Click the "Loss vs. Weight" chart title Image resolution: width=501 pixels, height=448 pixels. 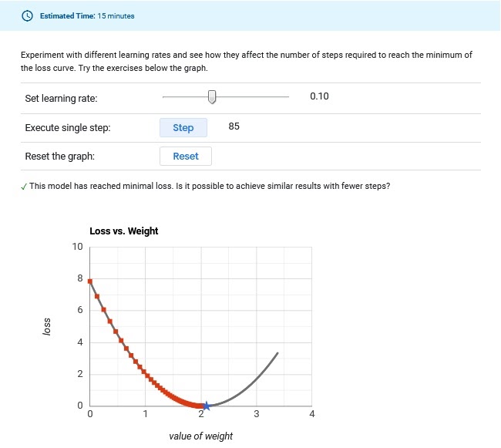tap(124, 231)
